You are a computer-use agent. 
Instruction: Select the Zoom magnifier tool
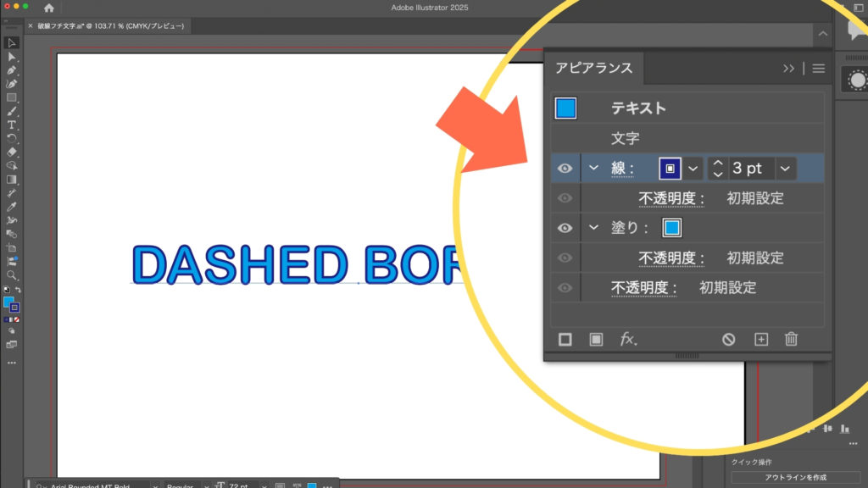coord(12,275)
